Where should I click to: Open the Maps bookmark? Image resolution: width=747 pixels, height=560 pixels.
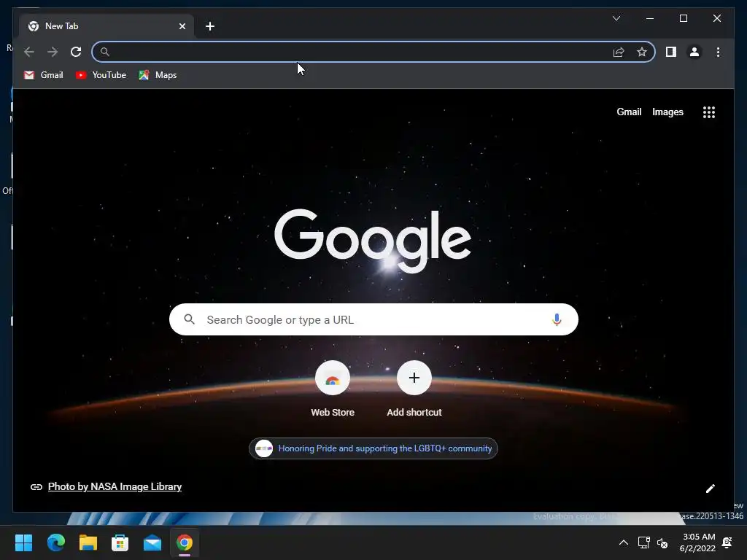158,75
